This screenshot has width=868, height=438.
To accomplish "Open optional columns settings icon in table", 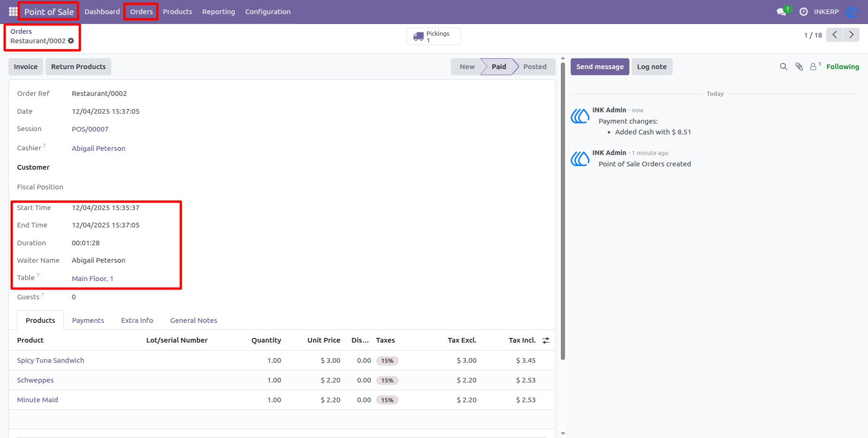I will click(x=546, y=340).
